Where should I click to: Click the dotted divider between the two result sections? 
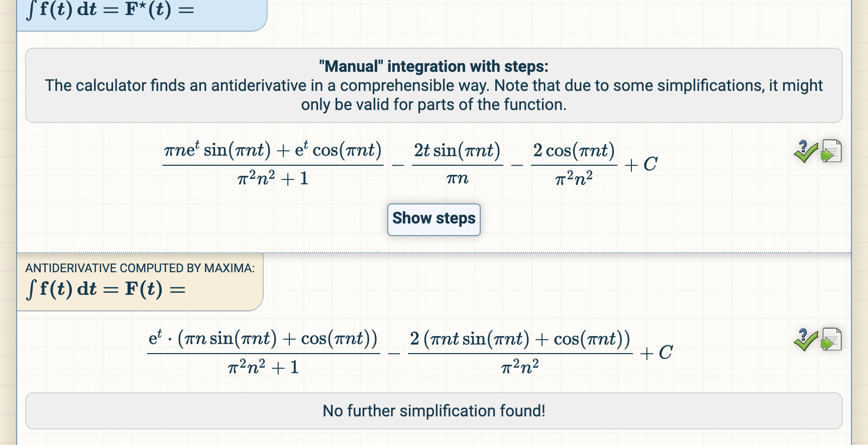434,252
